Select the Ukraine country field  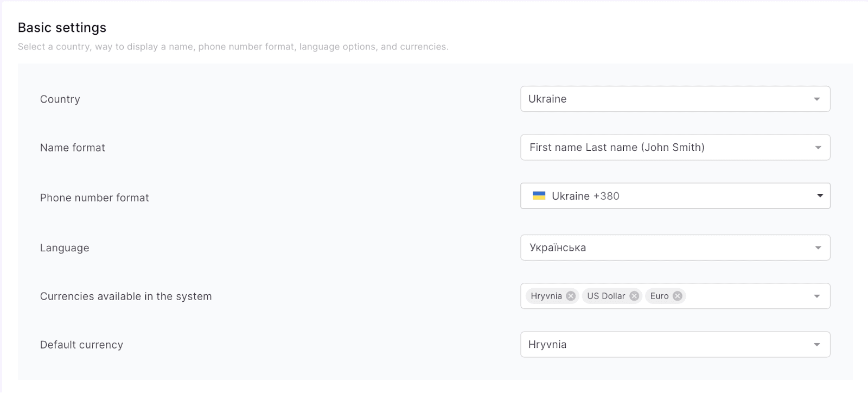coord(651,99)
